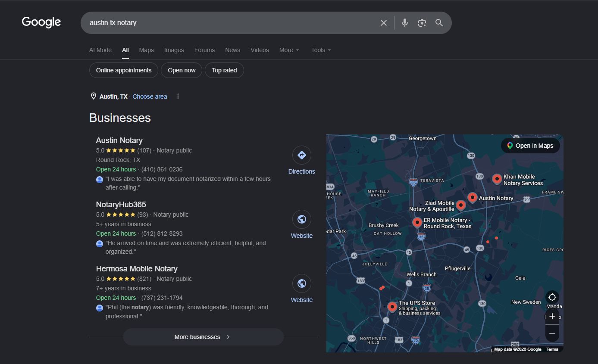Image resolution: width=598 pixels, height=364 pixels.
Task: Click the reviewer avatar under Hermosa Mobile Notary
Action: tap(100, 308)
